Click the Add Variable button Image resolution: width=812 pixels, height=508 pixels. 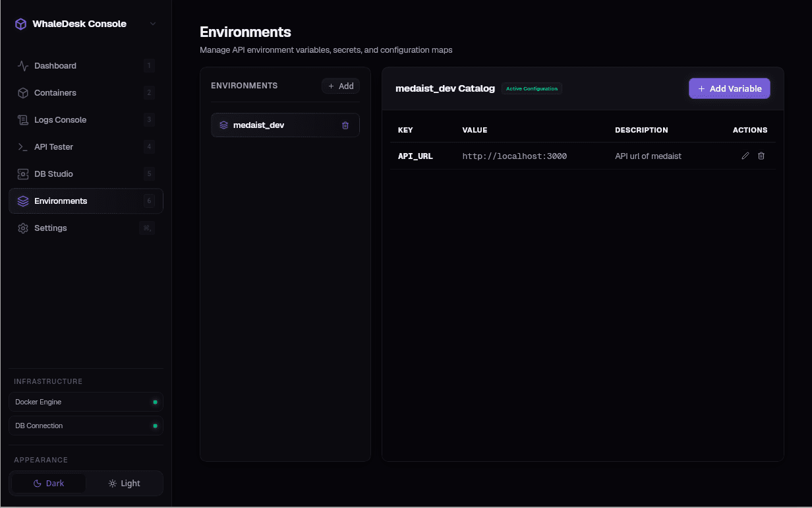pos(730,88)
